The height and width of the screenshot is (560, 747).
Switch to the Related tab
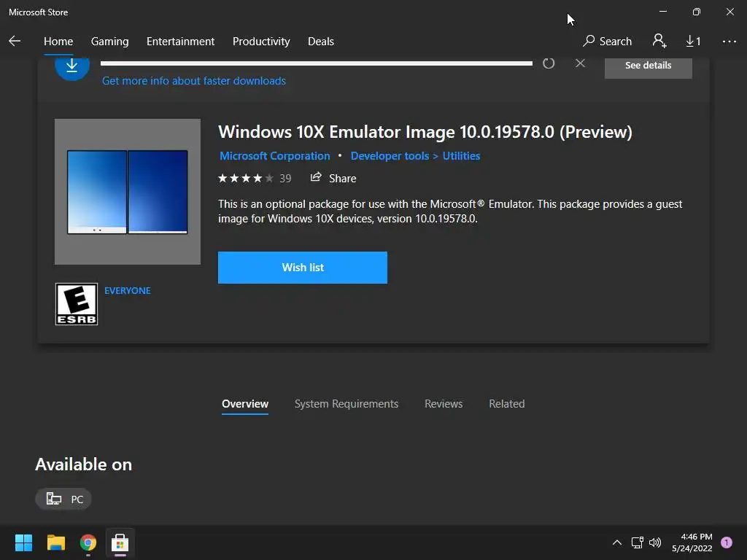click(507, 404)
